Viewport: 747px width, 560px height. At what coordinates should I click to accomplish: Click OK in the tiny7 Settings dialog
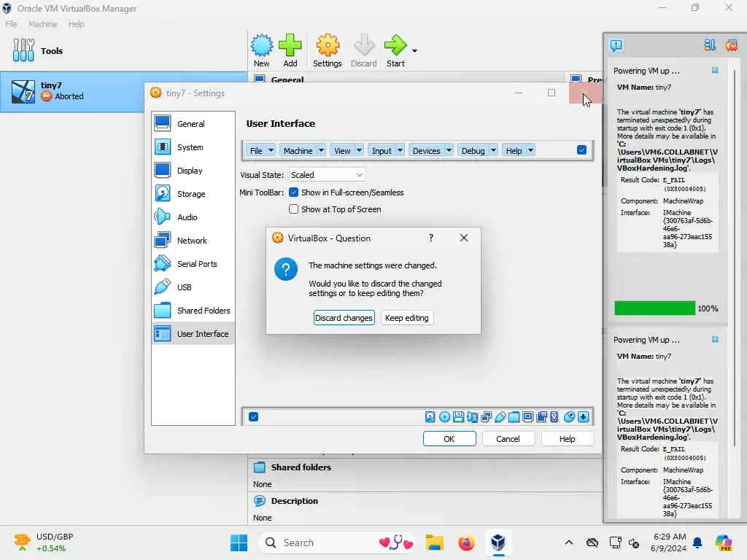coord(449,438)
